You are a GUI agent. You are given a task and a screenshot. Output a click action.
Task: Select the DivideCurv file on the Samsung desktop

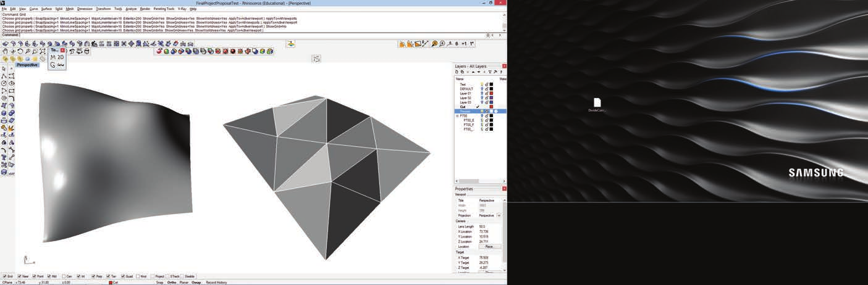click(597, 105)
